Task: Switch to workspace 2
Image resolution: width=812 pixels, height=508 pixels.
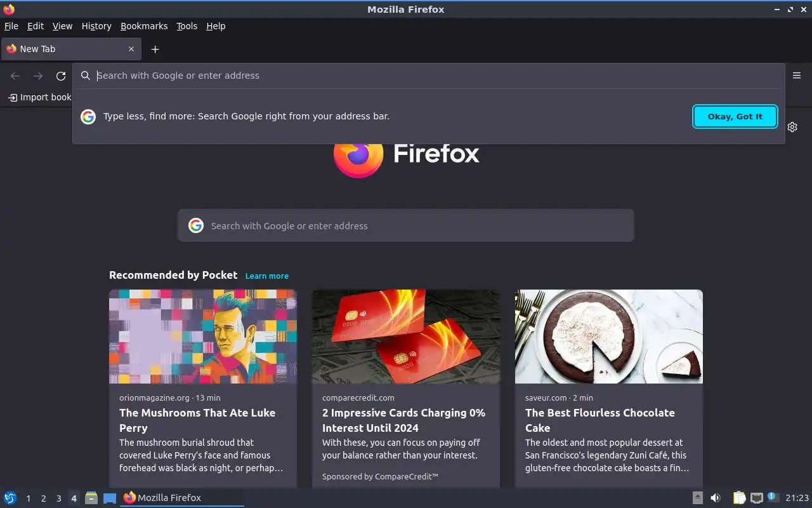Action: (x=43, y=498)
